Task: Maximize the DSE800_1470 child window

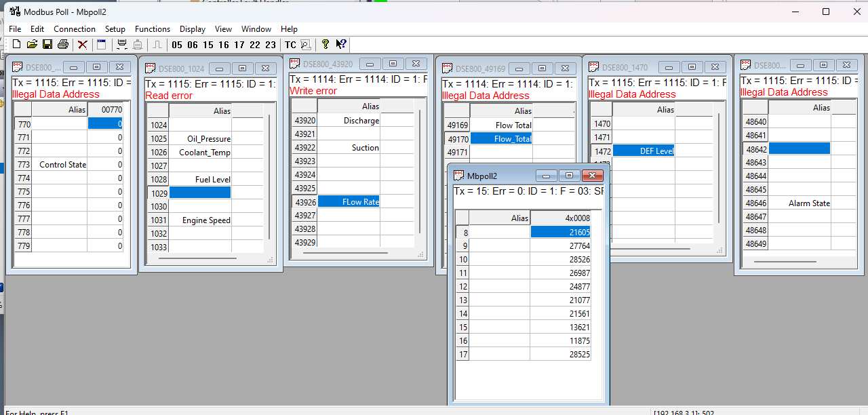Action: pyautogui.click(x=692, y=67)
